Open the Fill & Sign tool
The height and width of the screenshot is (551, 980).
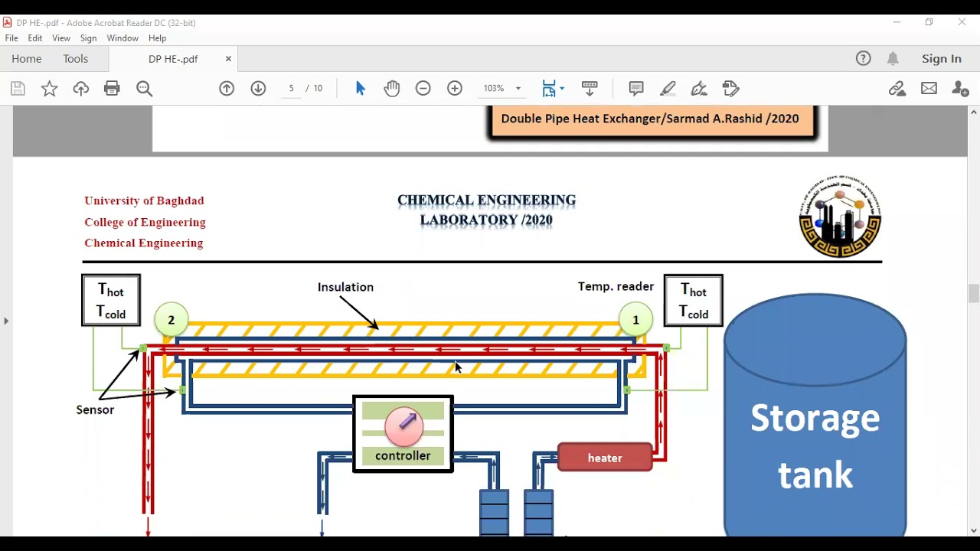(699, 89)
